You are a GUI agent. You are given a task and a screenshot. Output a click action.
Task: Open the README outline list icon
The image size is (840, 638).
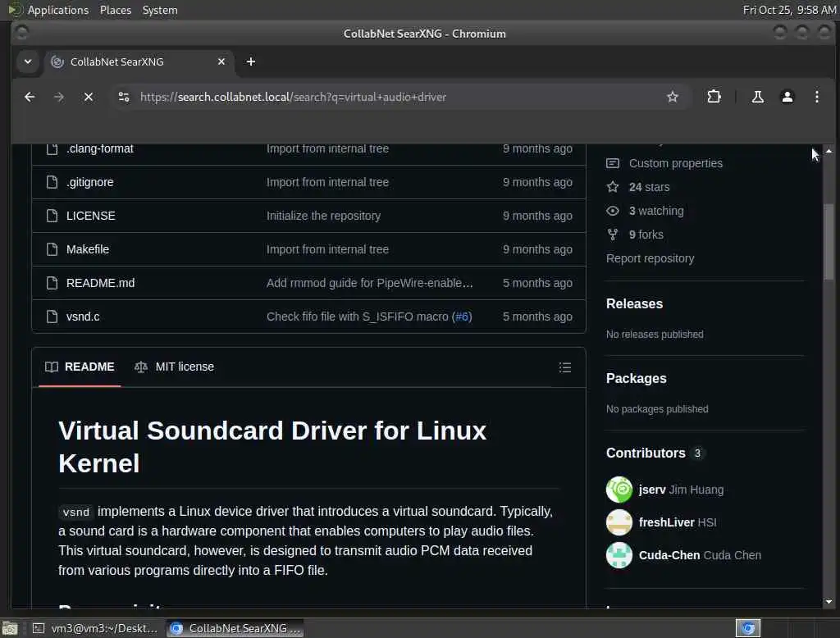point(564,367)
